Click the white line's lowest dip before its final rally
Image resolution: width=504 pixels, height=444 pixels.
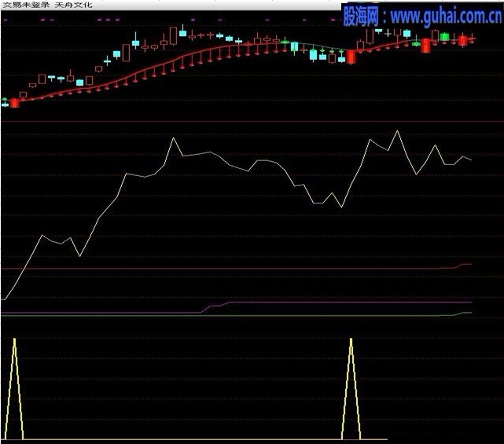tap(342, 207)
